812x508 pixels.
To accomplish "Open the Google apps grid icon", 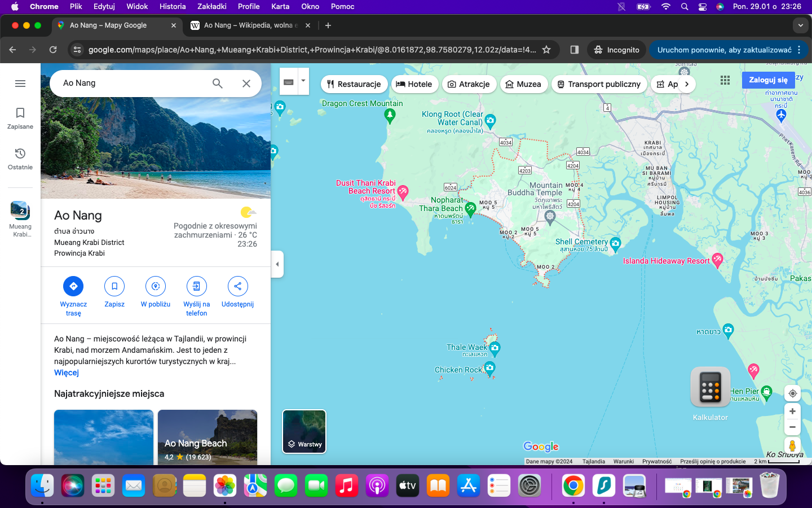I will [x=725, y=80].
